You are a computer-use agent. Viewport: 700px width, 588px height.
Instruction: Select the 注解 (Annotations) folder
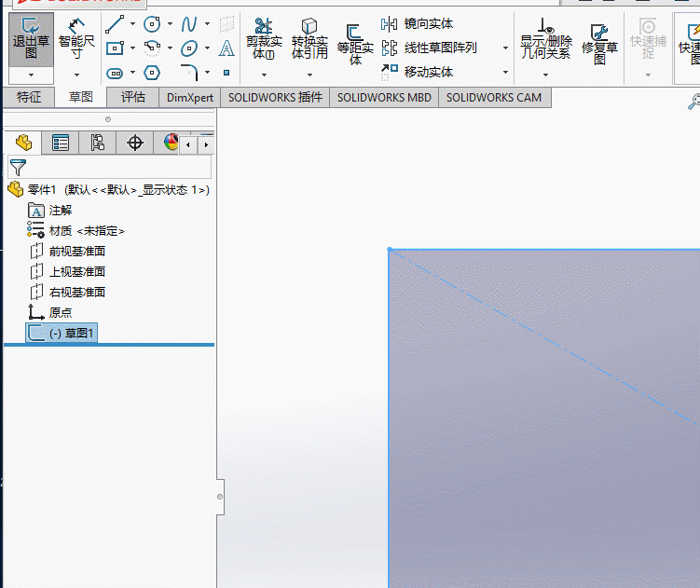tap(49, 211)
